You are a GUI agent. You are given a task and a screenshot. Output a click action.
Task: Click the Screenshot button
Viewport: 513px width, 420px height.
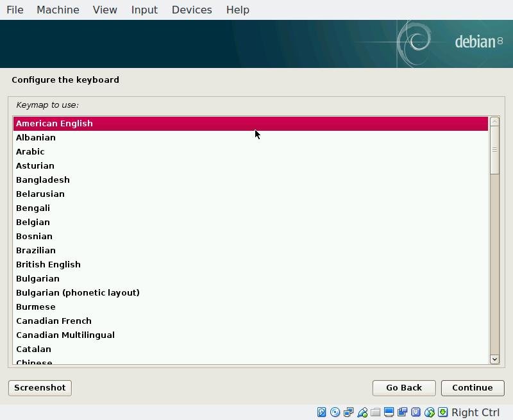40,388
